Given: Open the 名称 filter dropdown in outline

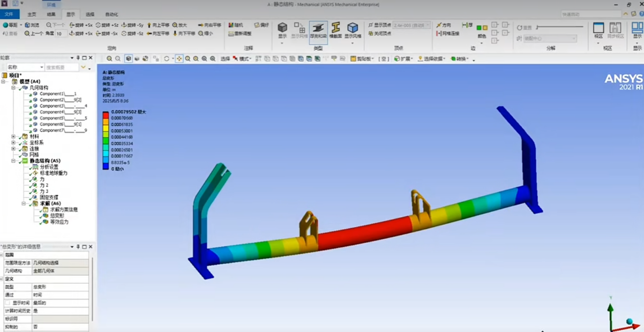Looking at the screenshot, I should tap(25, 67).
